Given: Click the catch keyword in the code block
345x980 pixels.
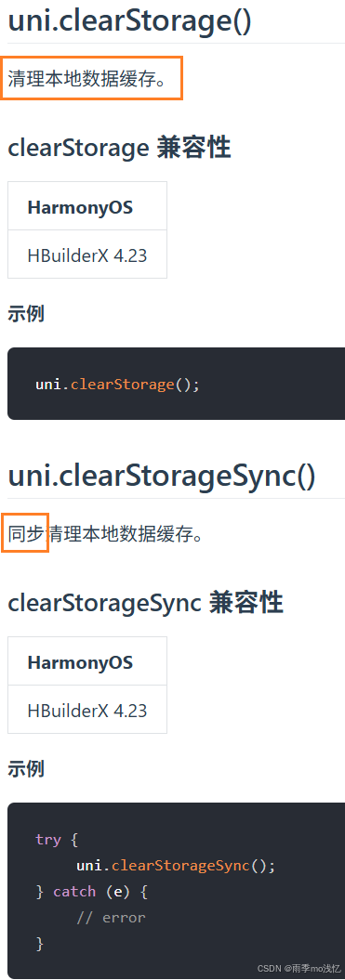Looking at the screenshot, I should 74,891.
